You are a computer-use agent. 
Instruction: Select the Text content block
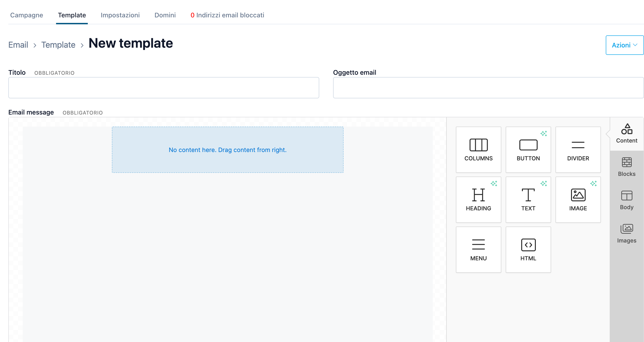click(x=528, y=199)
